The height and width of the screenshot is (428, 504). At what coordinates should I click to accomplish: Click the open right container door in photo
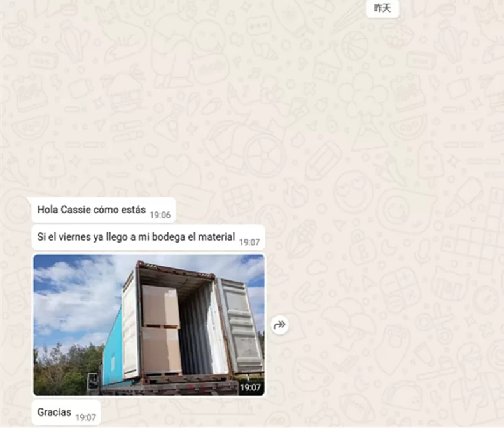coord(240,325)
